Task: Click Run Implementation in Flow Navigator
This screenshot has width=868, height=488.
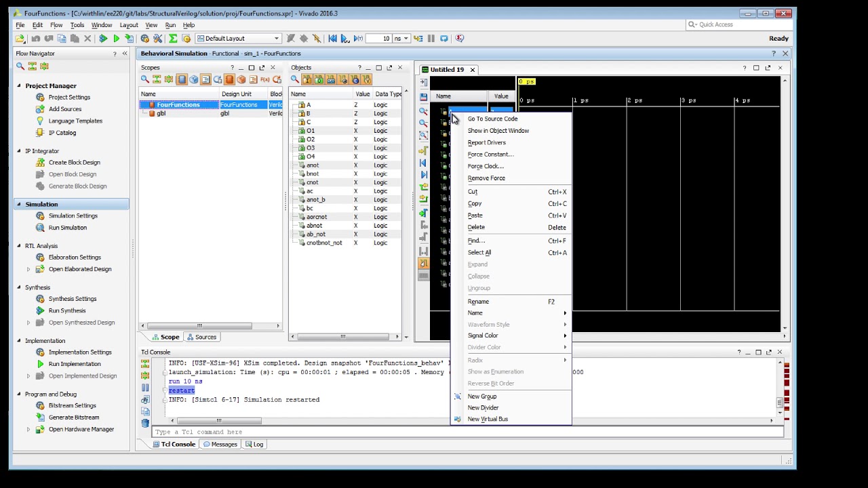Action: tap(75, 364)
